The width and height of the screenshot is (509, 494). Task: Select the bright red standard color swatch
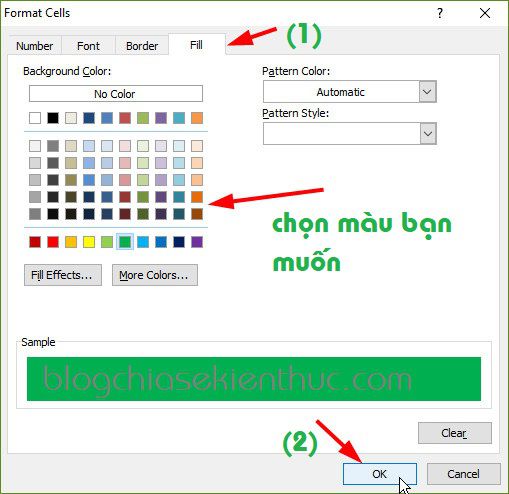pyautogui.click(x=53, y=242)
